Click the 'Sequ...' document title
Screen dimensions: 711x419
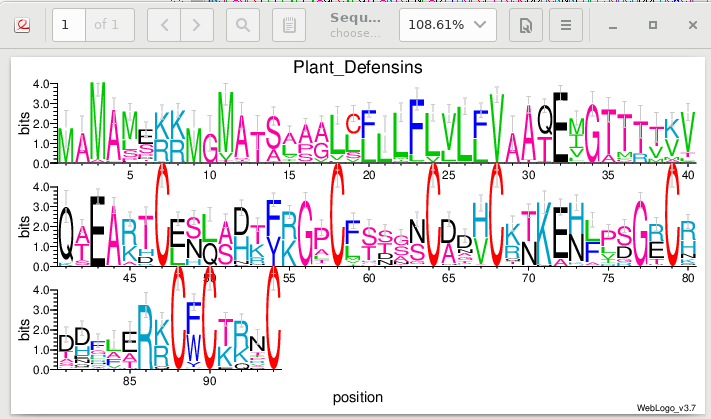pos(355,17)
